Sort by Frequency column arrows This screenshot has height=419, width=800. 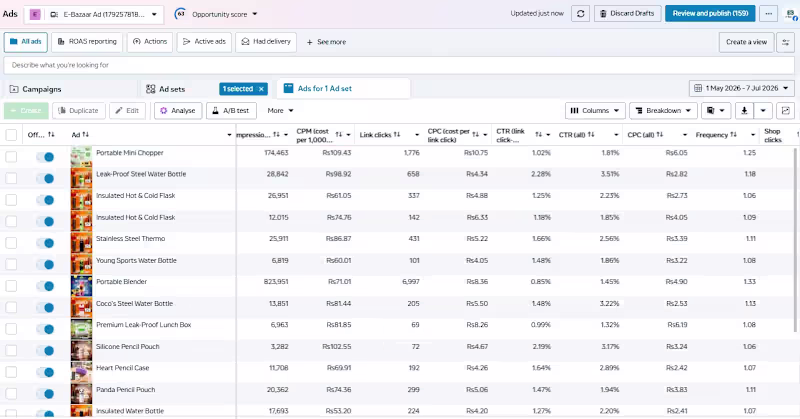tap(733, 135)
